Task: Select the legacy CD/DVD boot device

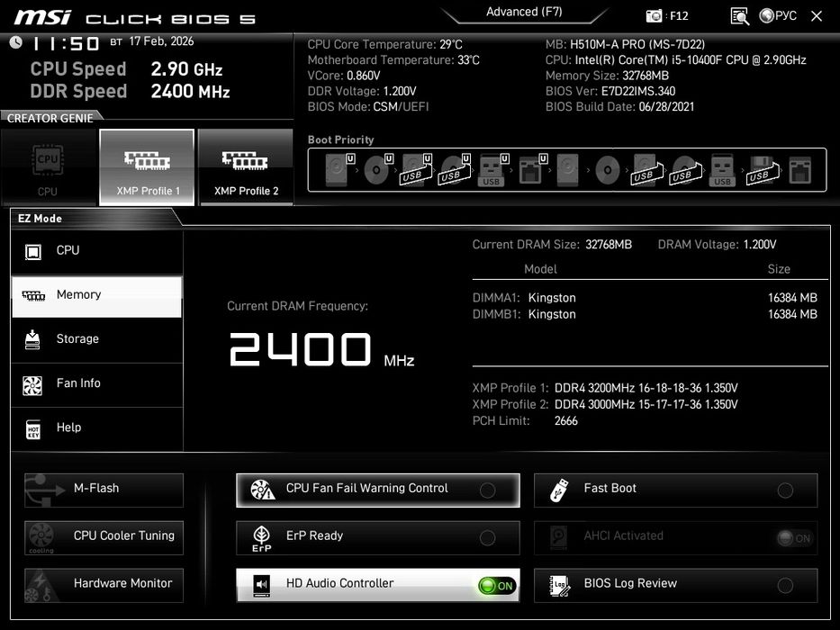Action: point(608,169)
